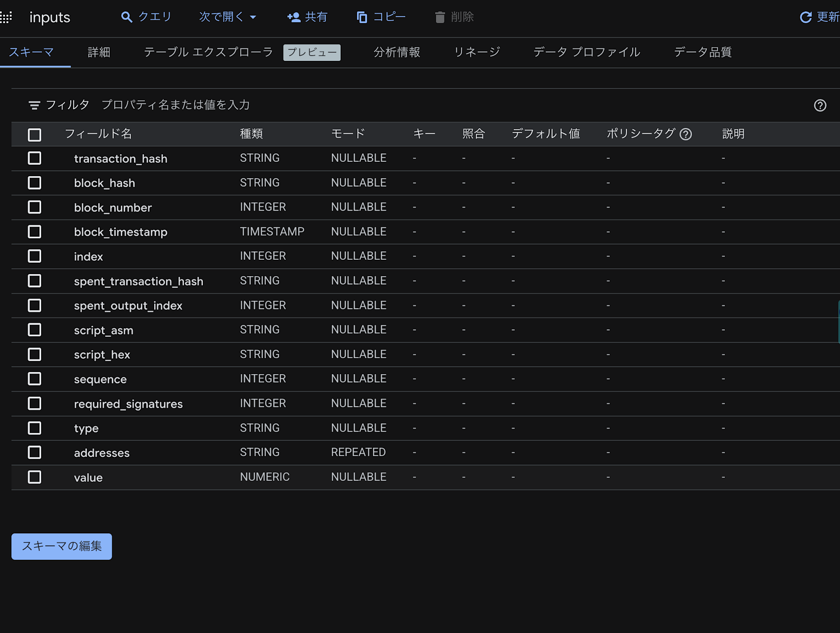Click the NUMERIC type cell
This screenshot has height=633, width=840.
point(265,477)
